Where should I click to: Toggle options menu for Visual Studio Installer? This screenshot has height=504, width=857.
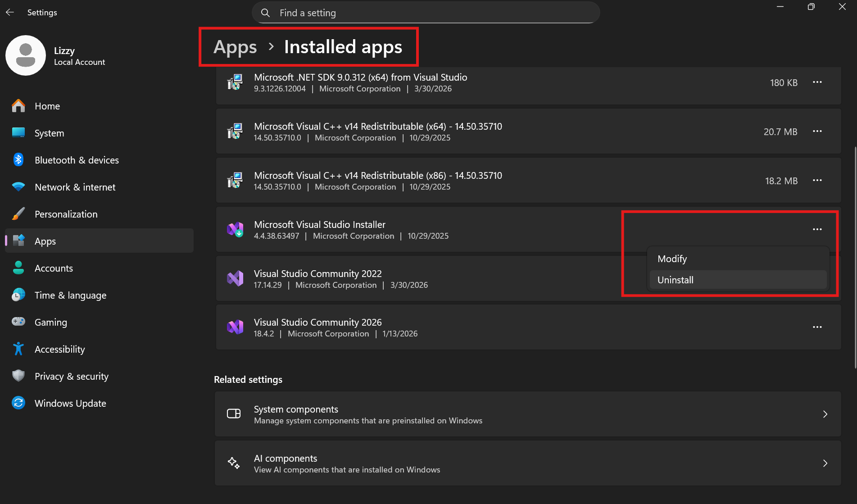click(x=817, y=230)
